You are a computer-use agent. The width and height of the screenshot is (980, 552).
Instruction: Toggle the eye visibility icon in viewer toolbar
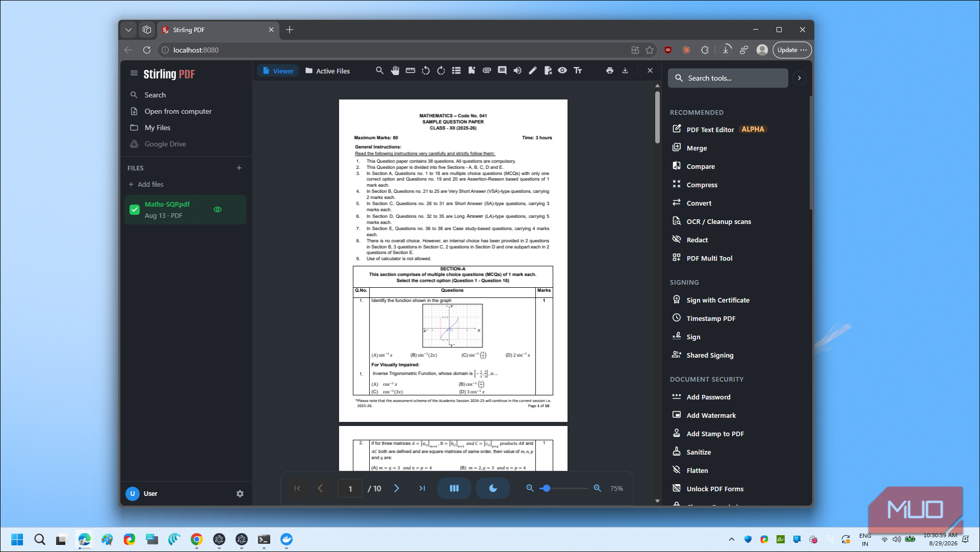coord(562,70)
